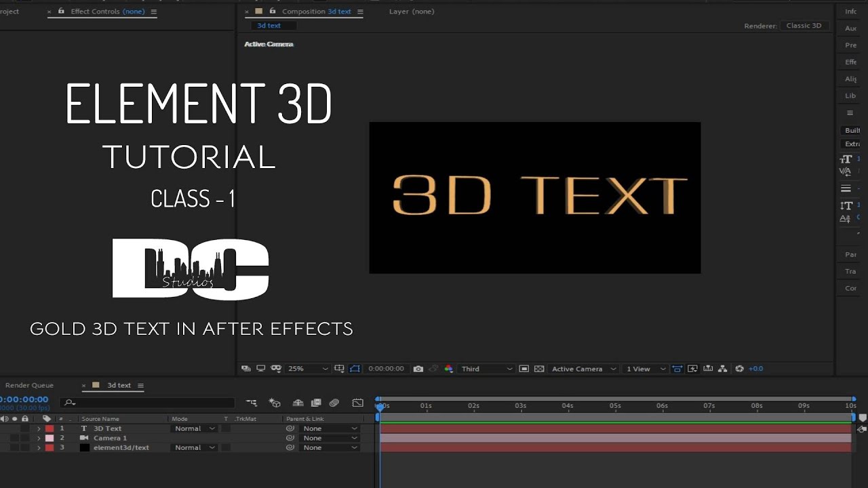Click the Fast Previews icon
This screenshot has height=488, width=868.
[x=692, y=369]
